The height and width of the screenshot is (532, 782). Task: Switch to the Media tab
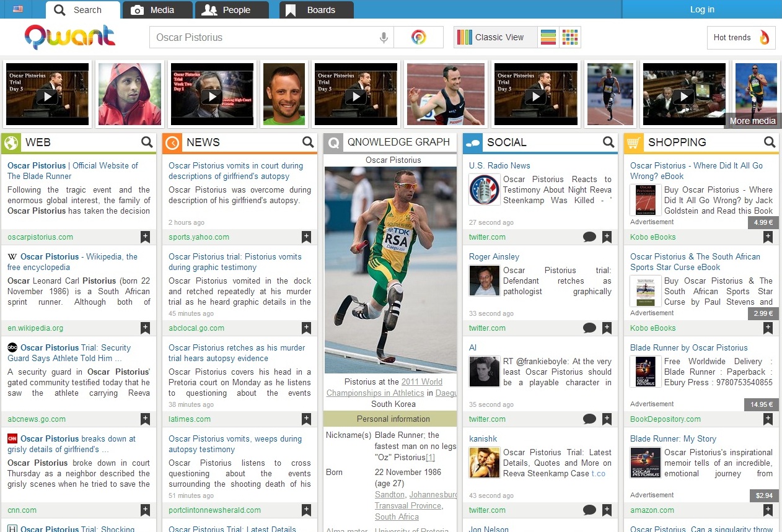click(157, 10)
